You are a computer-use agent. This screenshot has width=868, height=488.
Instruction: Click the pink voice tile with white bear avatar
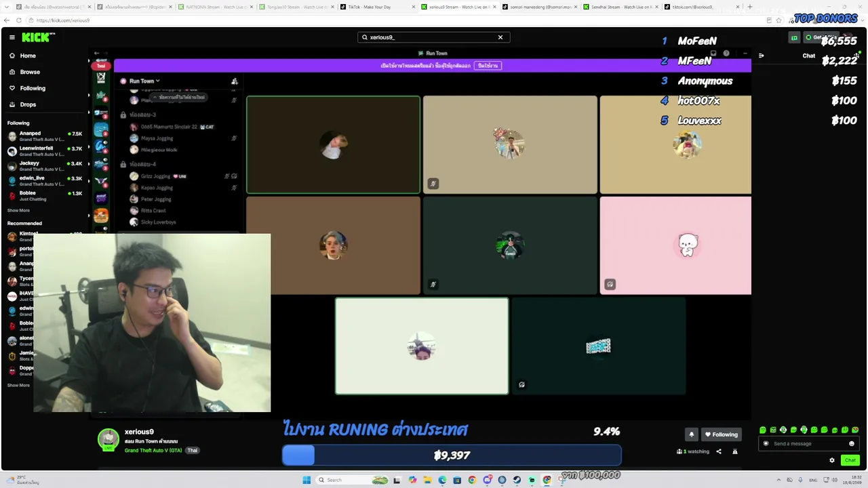click(x=675, y=245)
